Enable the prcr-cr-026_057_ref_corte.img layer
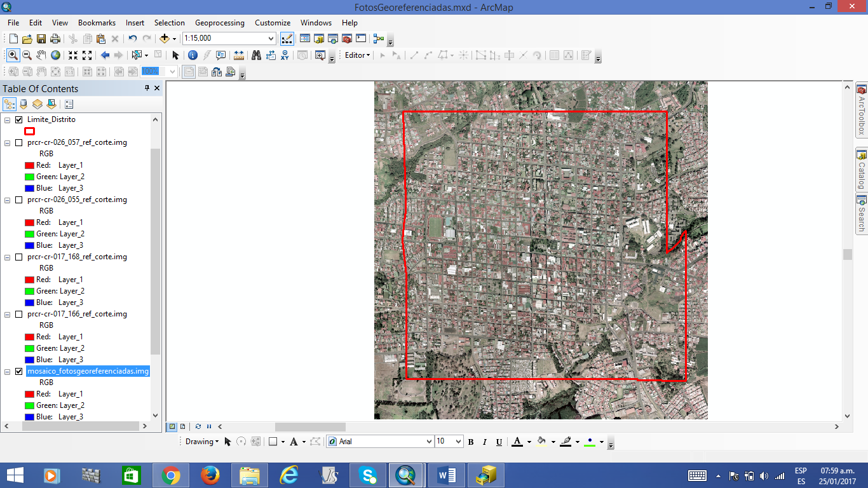868x488 pixels. click(x=18, y=142)
